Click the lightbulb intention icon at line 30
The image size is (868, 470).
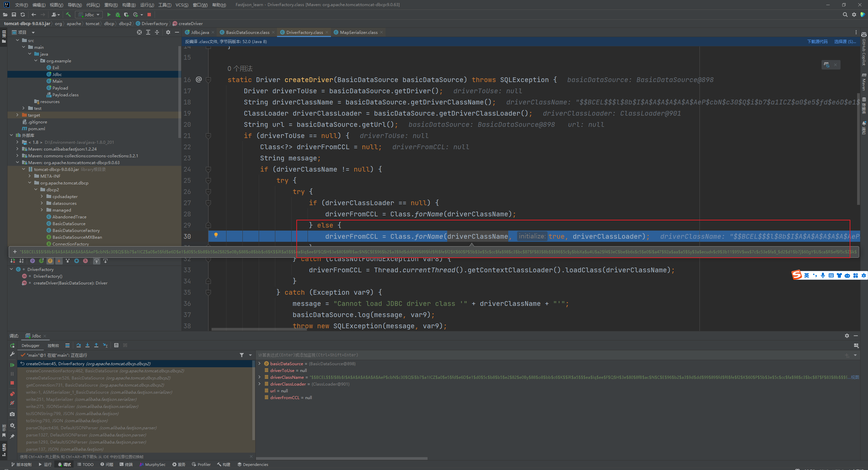pos(216,235)
